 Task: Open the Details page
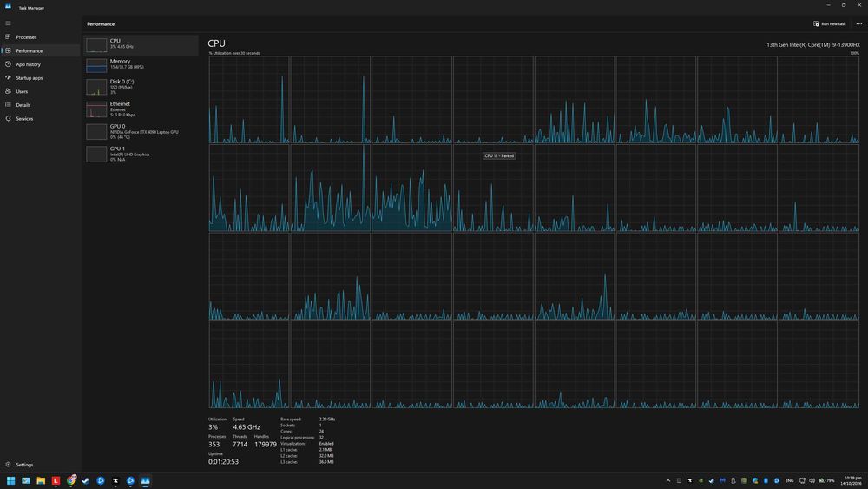click(40, 105)
